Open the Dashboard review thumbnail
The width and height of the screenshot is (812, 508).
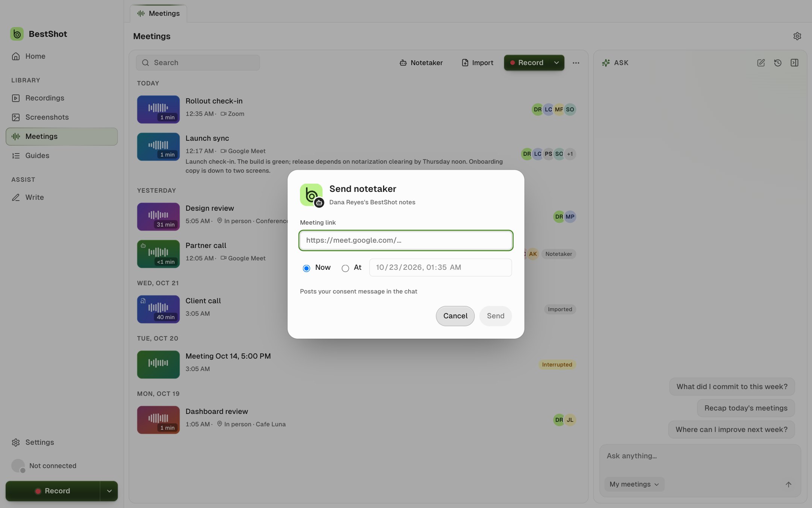pos(158,420)
